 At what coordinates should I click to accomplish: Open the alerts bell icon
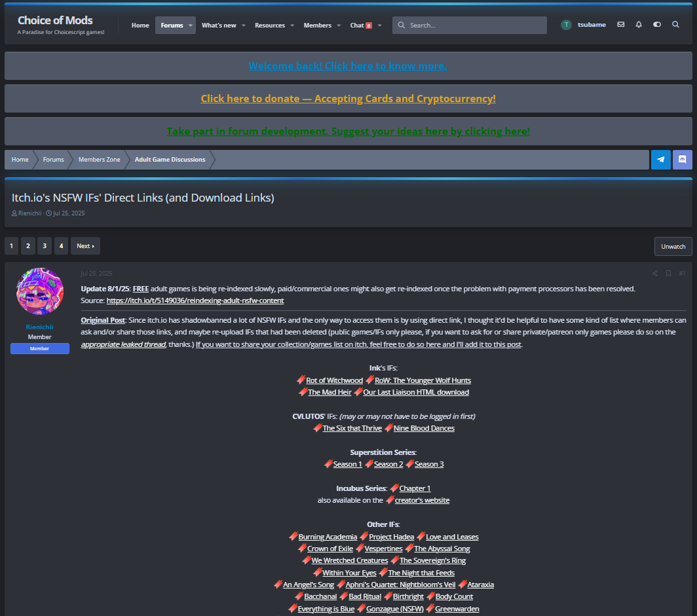pyautogui.click(x=638, y=24)
